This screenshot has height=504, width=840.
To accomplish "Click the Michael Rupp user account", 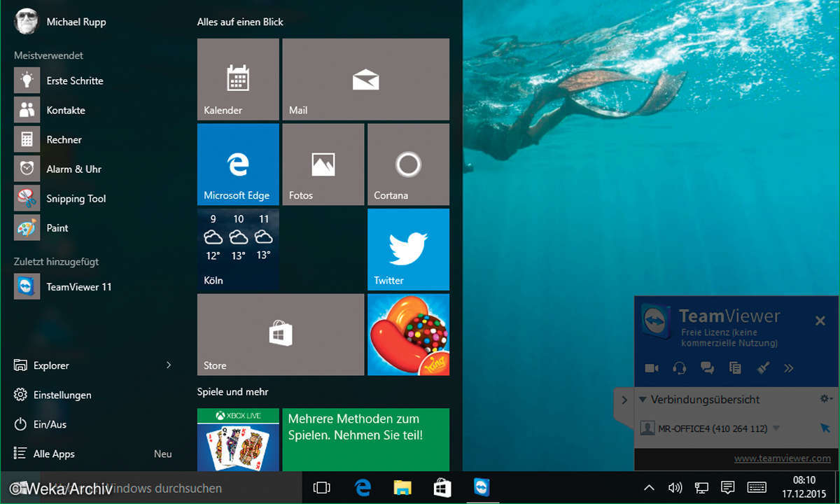I will click(59, 22).
